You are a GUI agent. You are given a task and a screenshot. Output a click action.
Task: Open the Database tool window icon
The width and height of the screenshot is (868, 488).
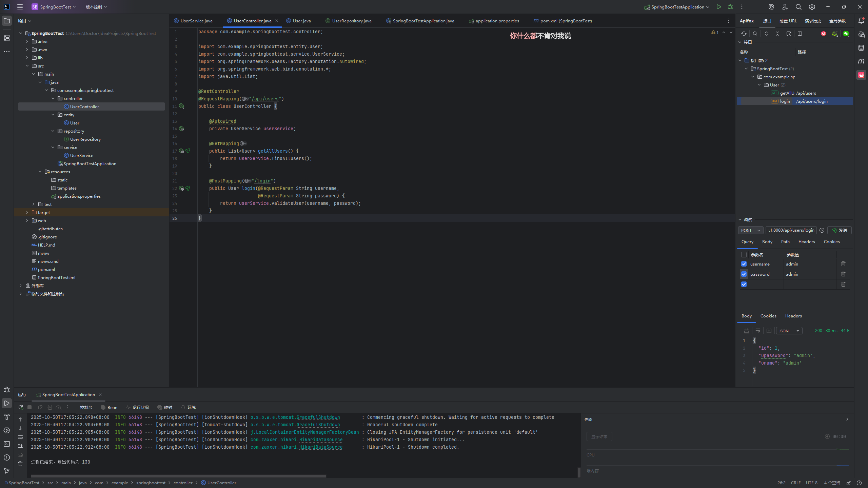[861, 48]
